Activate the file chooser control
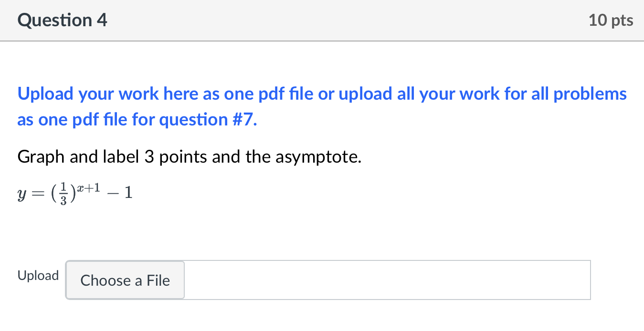 125,280
